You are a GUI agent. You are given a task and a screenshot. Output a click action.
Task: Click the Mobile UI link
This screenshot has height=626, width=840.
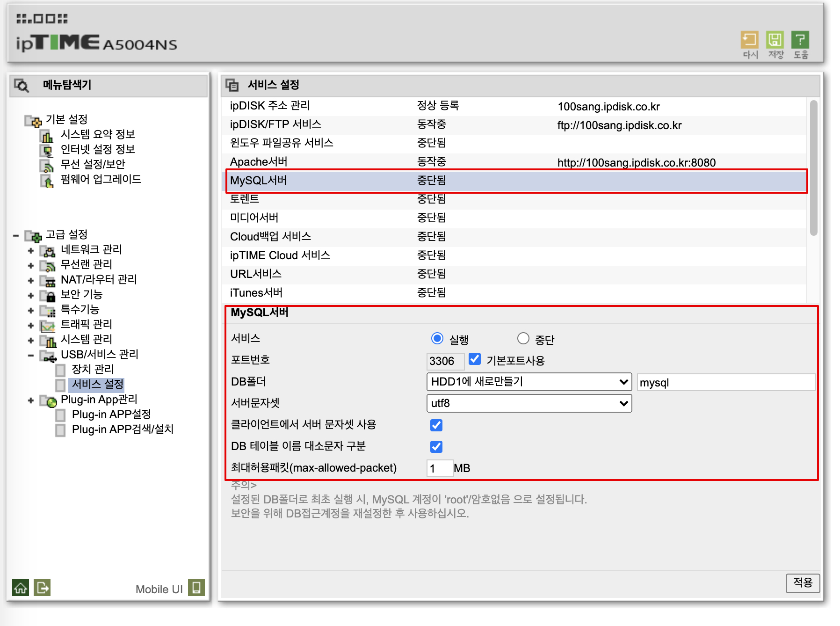pyautogui.click(x=159, y=589)
